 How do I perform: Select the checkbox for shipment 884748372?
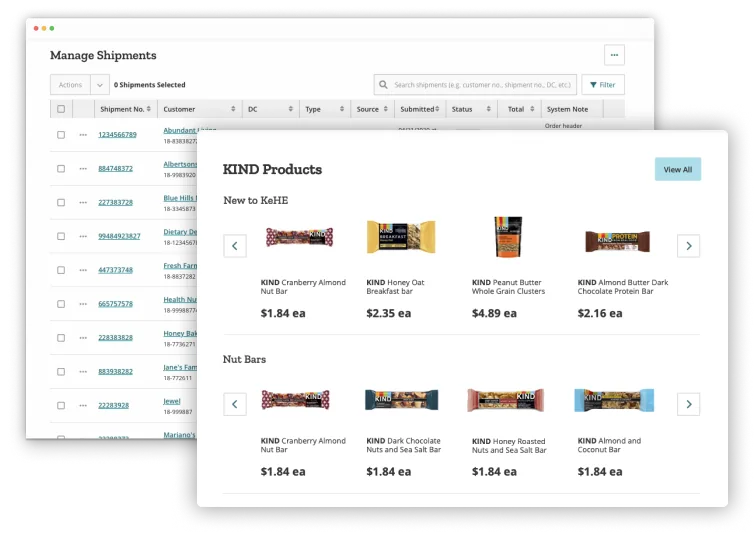[x=61, y=169]
